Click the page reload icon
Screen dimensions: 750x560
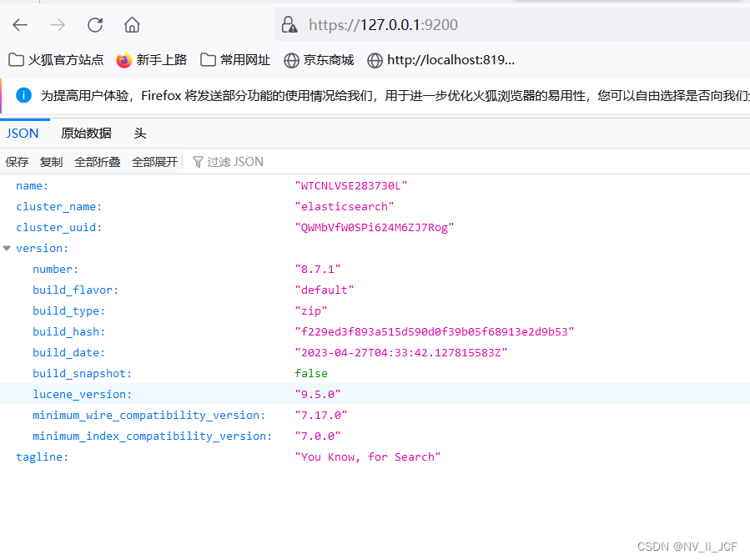point(94,24)
